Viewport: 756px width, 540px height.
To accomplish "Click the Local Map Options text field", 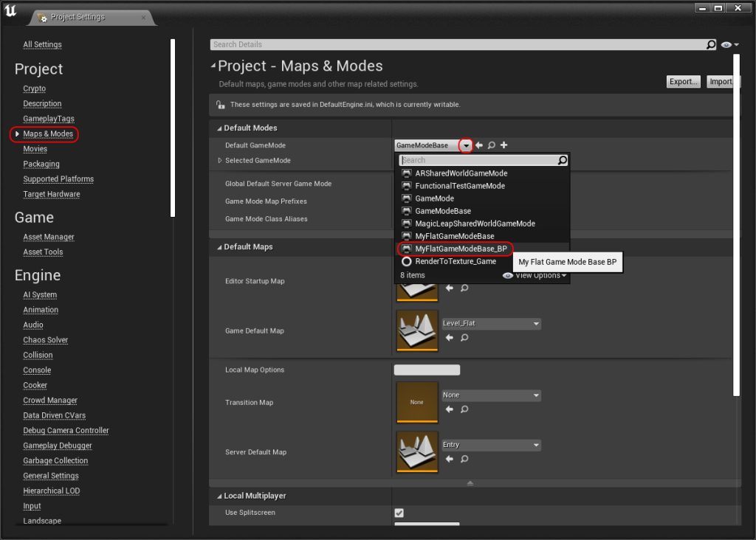I will 427,370.
